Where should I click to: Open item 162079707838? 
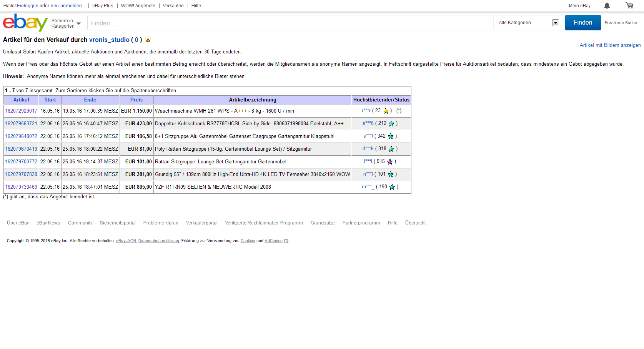click(21, 174)
